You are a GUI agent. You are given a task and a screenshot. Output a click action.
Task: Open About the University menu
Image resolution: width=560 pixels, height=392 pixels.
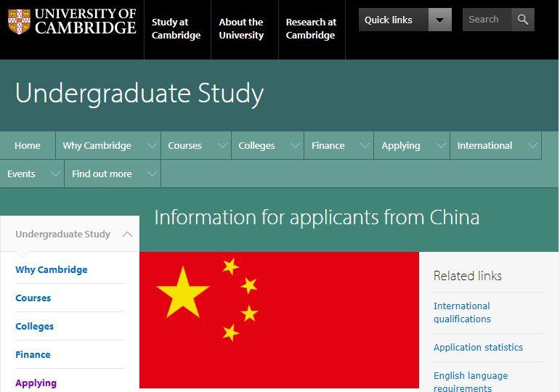tap(241, 29)
